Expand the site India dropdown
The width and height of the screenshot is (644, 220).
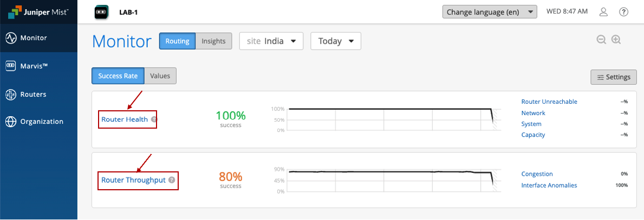click(x=271, y=41)
